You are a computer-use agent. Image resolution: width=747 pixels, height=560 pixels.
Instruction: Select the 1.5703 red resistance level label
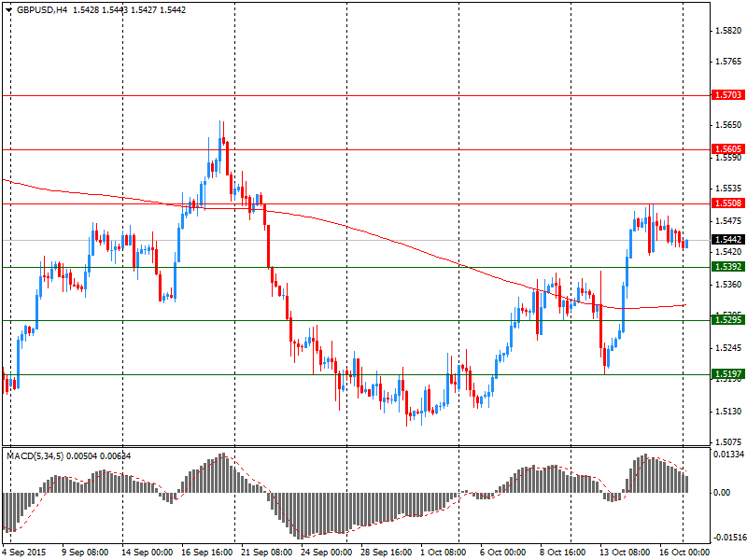click(x=728, y=95)
